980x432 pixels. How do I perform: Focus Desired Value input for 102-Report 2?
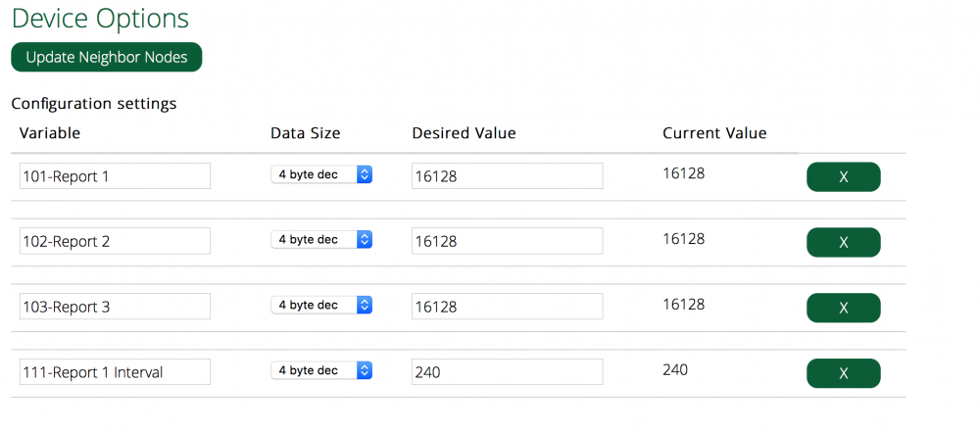(x=507, y=241)
